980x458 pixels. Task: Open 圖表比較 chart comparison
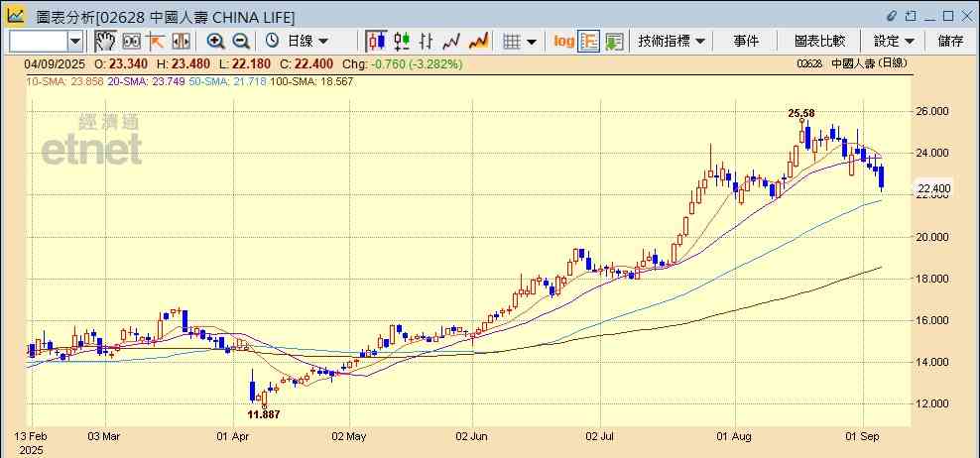(819, 42)
